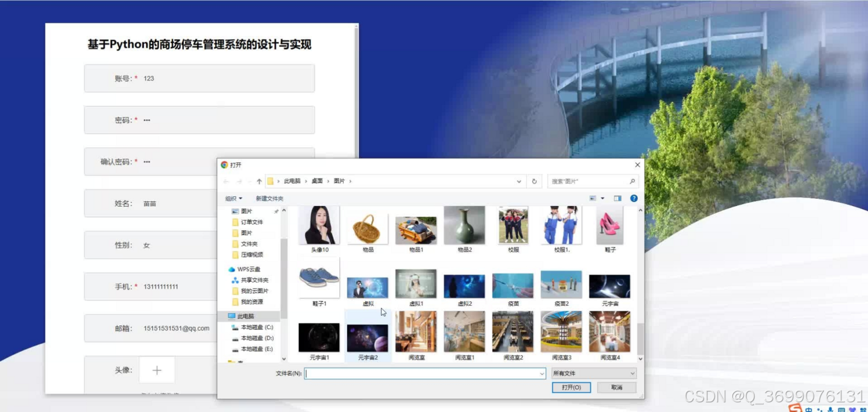Select the 校服 image file
This screenshot has width=868, height=412.
513,229
